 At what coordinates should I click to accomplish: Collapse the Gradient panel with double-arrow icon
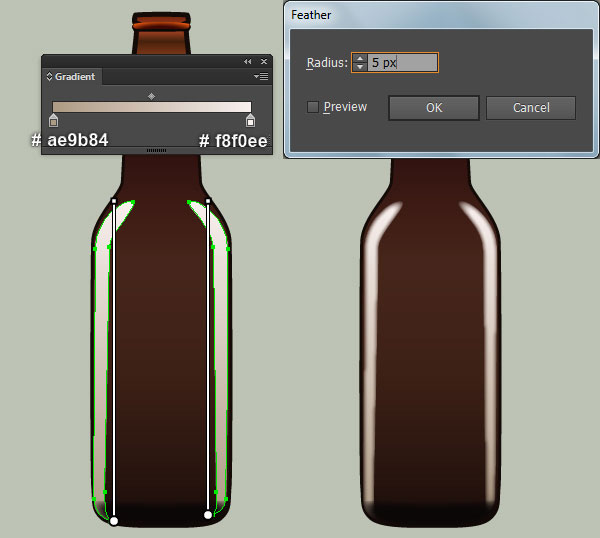click(248, 61)
